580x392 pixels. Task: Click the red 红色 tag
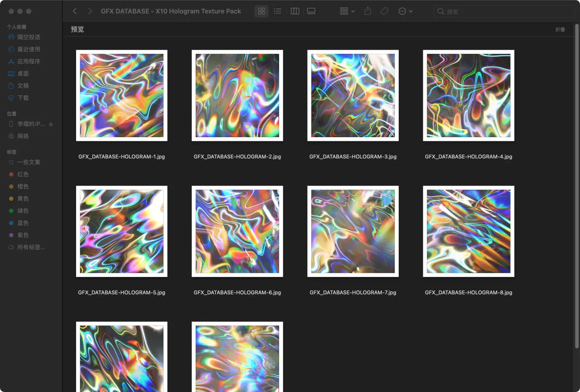[23, 174]
